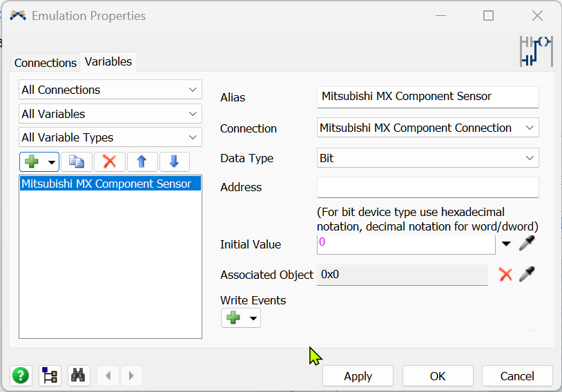
Task: Click the green plus add variable button
Action: click(32, 161)
